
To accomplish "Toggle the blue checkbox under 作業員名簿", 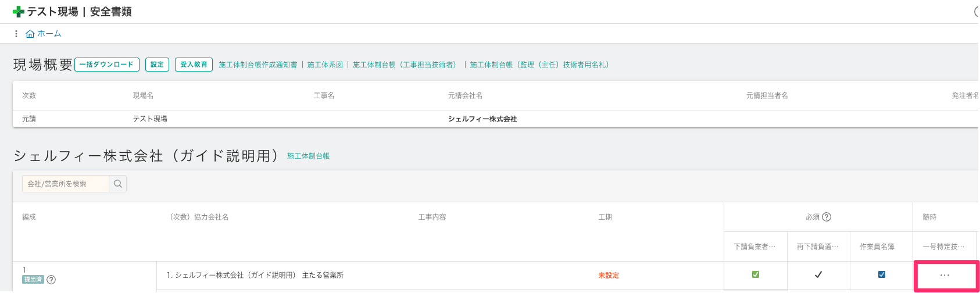I will [x=882, y=274].
